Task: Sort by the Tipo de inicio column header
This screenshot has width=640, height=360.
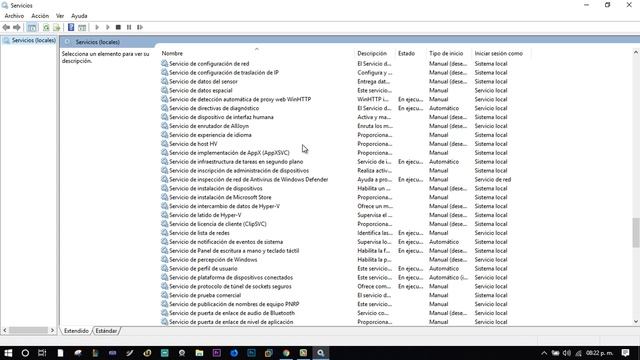Action: point(446,53)
